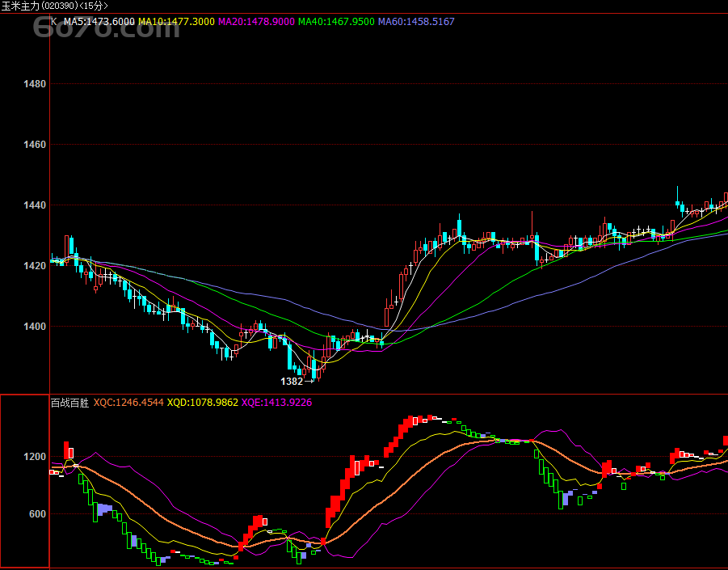Click the 百战百胜 indicator name

70,402
